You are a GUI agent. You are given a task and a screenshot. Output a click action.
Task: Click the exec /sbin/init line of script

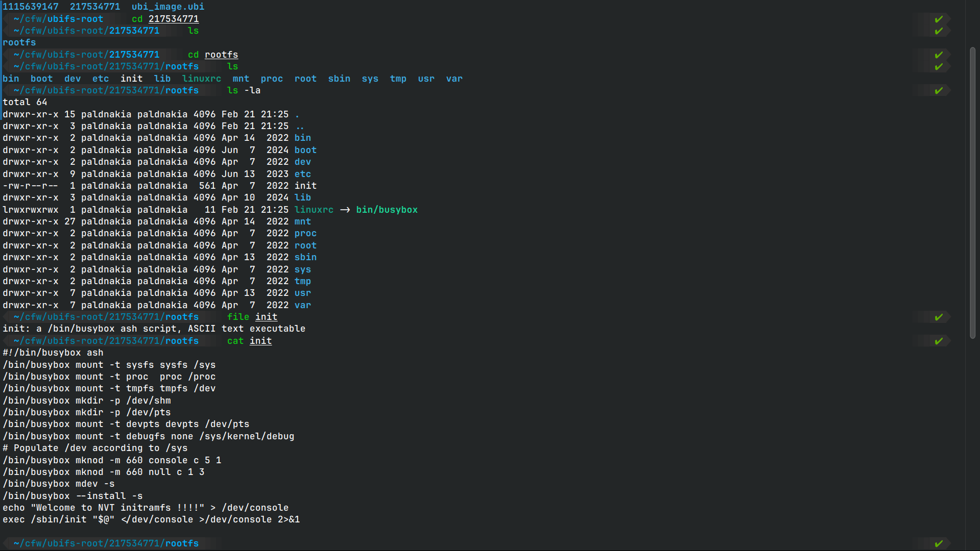[151, 519]
